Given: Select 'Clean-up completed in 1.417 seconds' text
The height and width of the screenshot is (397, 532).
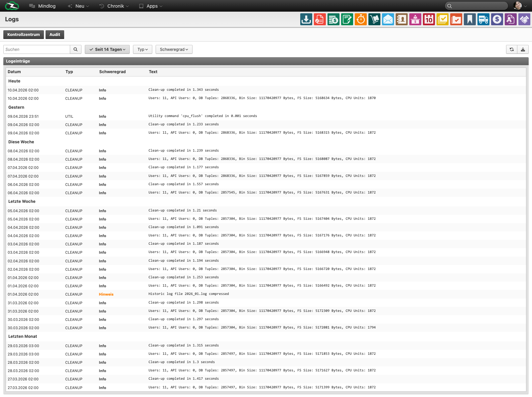Looking at the screenshot, I should (x=184, y=379).
